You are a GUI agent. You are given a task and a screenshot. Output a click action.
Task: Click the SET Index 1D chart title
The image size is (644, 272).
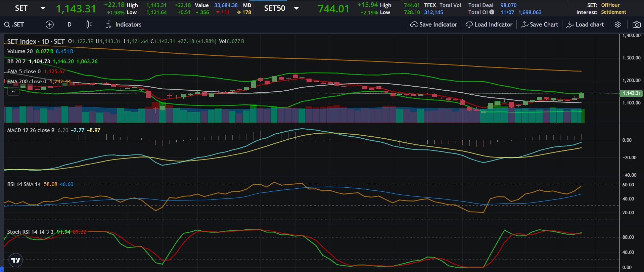tap(36, 41)
